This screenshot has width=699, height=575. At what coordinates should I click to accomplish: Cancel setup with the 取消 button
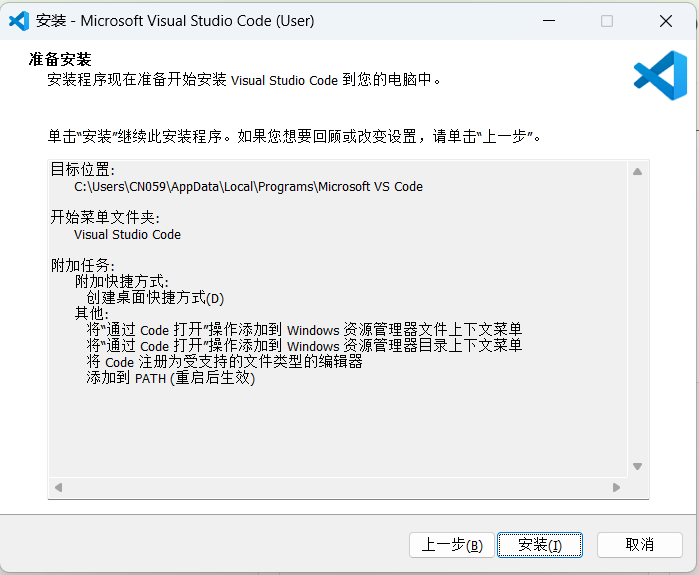[639, 545]
